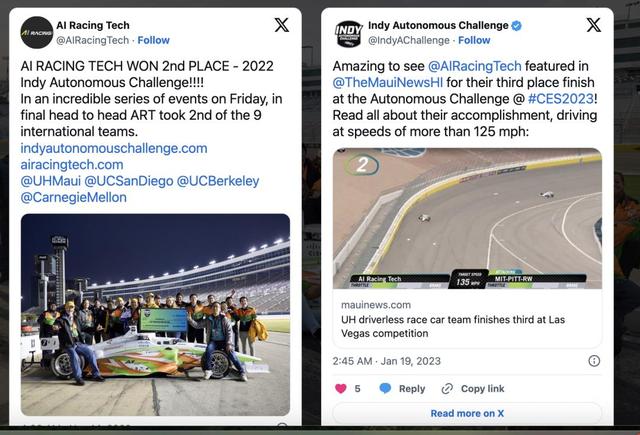Click the @CarnegieMellon mention
The image size is (640, 435).
point(74,198)
